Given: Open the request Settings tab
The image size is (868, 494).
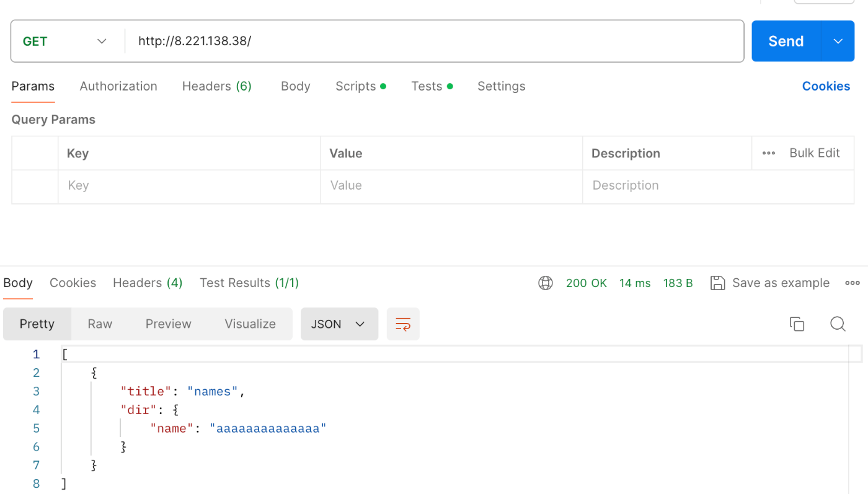Looking at the screenshot, I should [501, 86].
